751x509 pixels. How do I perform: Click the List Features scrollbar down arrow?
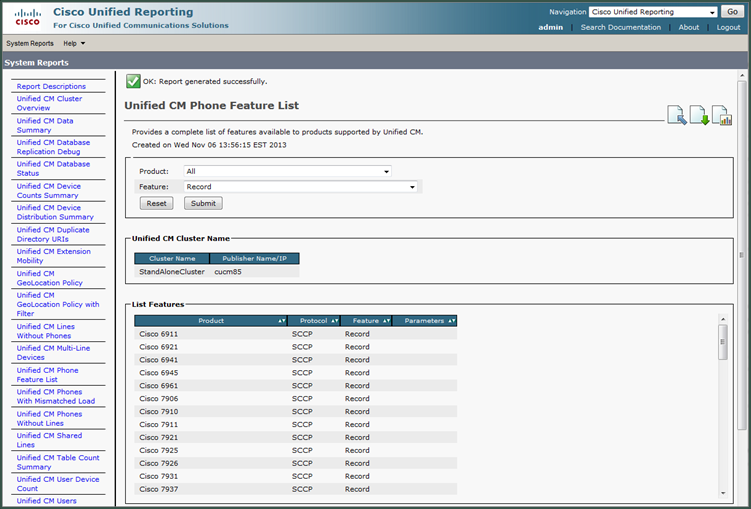click(x=723, y=493)
